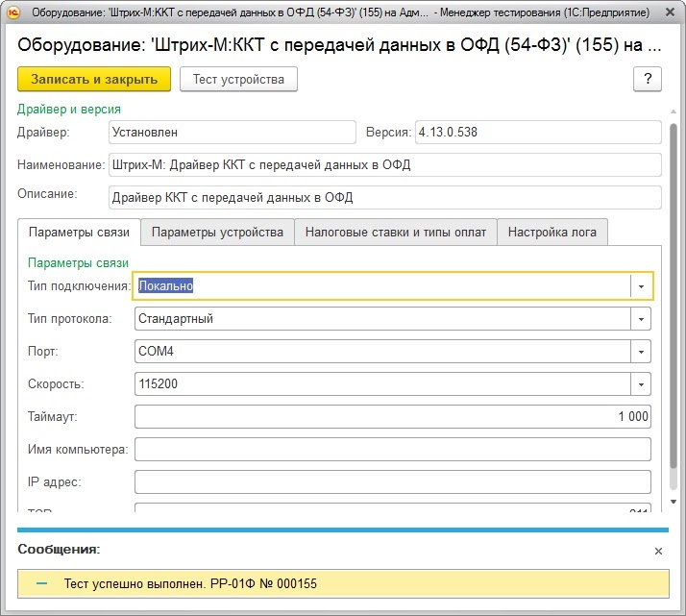Click the dash icon beside test message

click(x=40, y=583)
